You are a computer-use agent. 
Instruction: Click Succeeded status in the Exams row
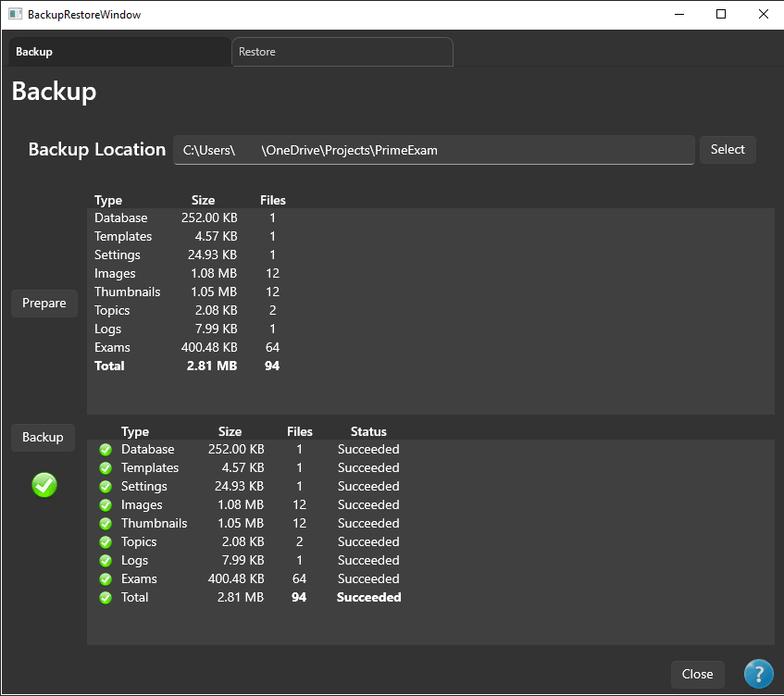click(x=368, y=579)
